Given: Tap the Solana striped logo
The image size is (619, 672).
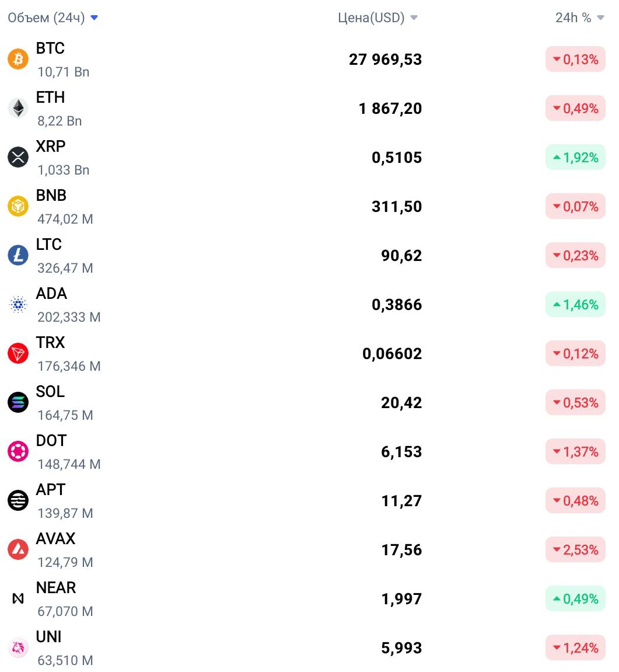Looking at the screenshot, I should tap(18, 402).
